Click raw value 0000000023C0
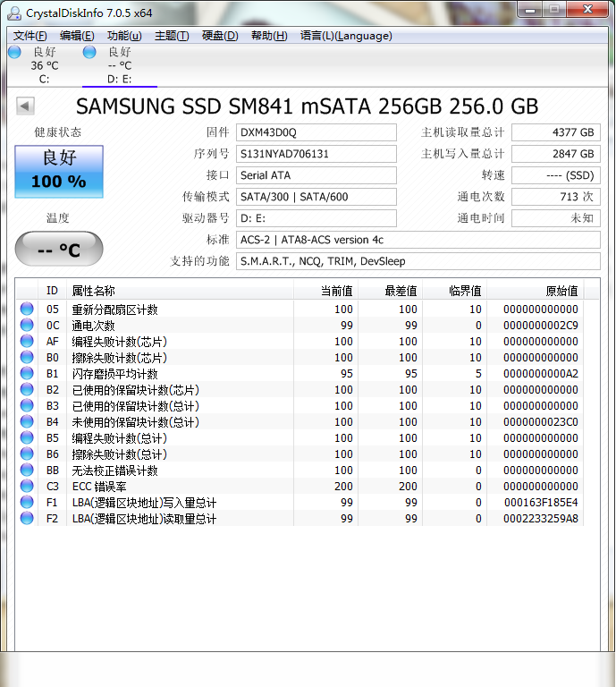The height and width of the screenshot is (687, 616). [541, 421]
